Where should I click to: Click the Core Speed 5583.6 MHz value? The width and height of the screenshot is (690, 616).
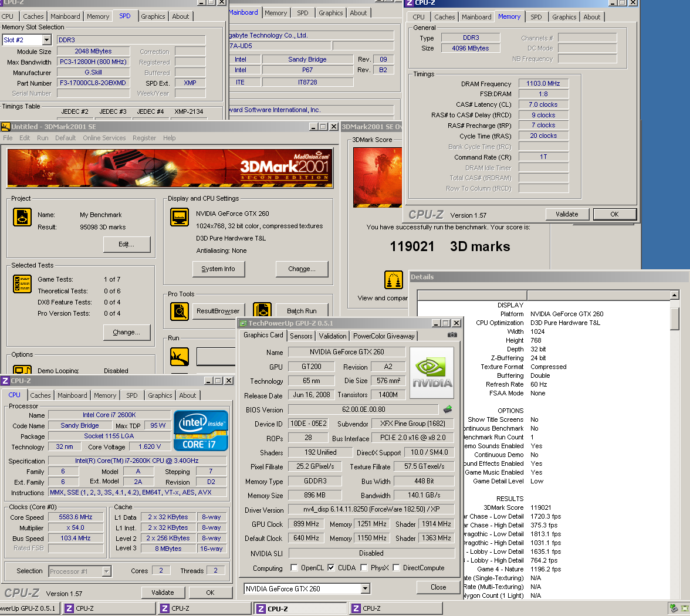[x=76, y=517]
